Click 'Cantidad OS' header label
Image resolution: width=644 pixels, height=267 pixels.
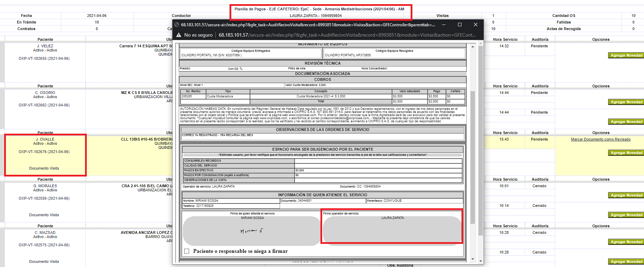coord(563,16)
